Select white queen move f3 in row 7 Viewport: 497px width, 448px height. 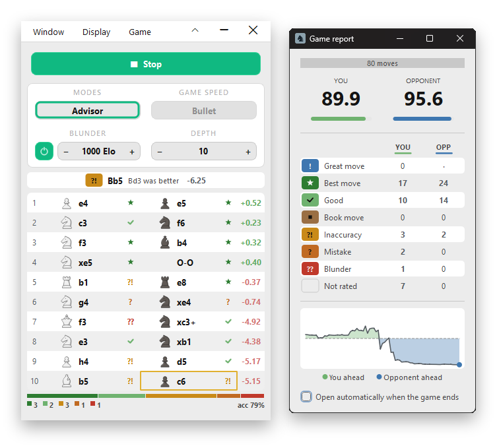(x=82, y=322)
